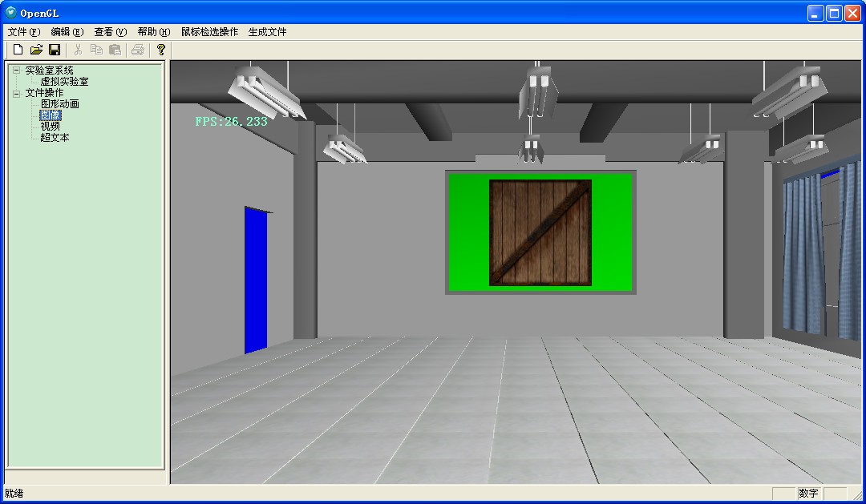The width and height of the screenshot is (866, 504).
Task: Open the 查看(V) menu
Action: pos(108,31)
